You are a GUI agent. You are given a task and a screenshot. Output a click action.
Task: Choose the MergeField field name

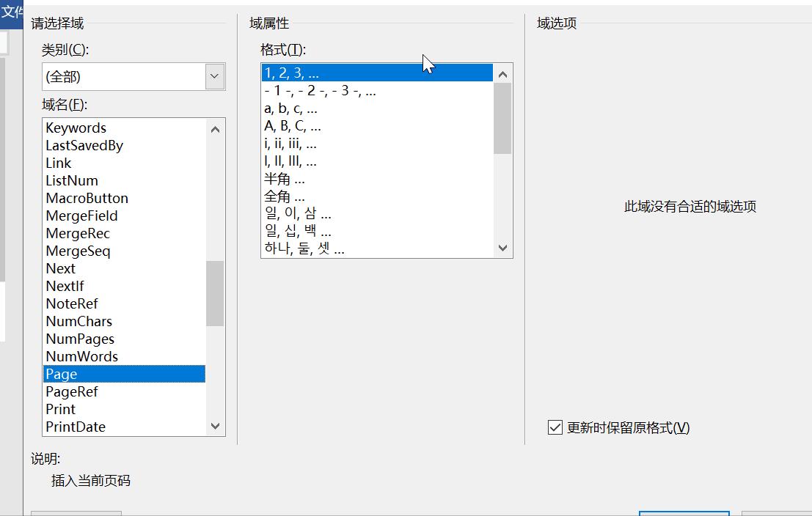click(81, 215)
